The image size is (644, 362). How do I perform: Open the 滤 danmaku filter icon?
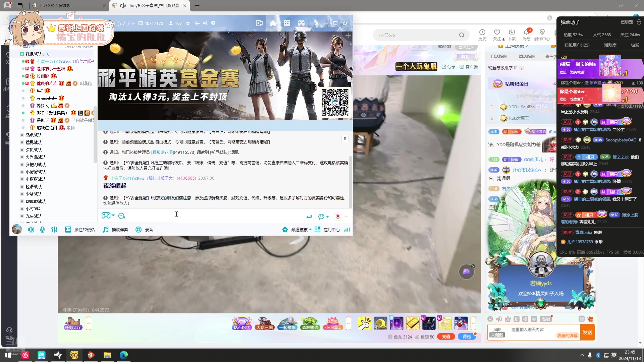point(582,319)
